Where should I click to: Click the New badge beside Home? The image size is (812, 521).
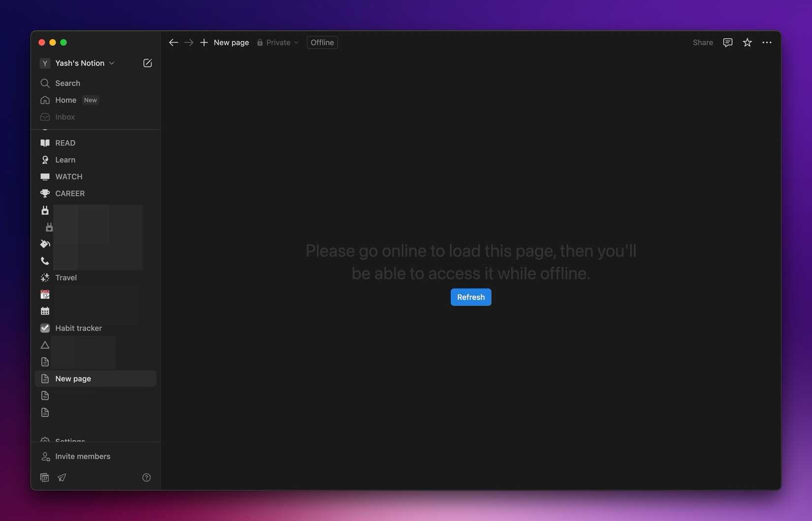click(90, 100)
